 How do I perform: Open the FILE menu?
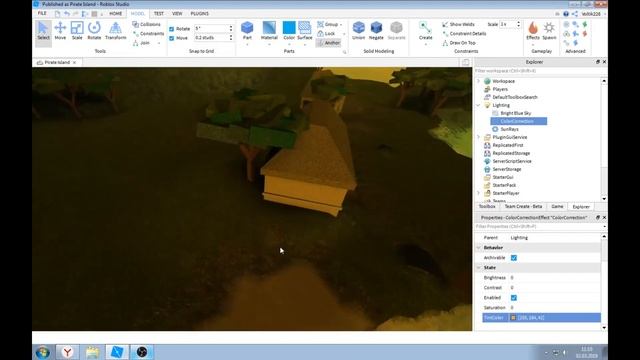coord(42,13)
